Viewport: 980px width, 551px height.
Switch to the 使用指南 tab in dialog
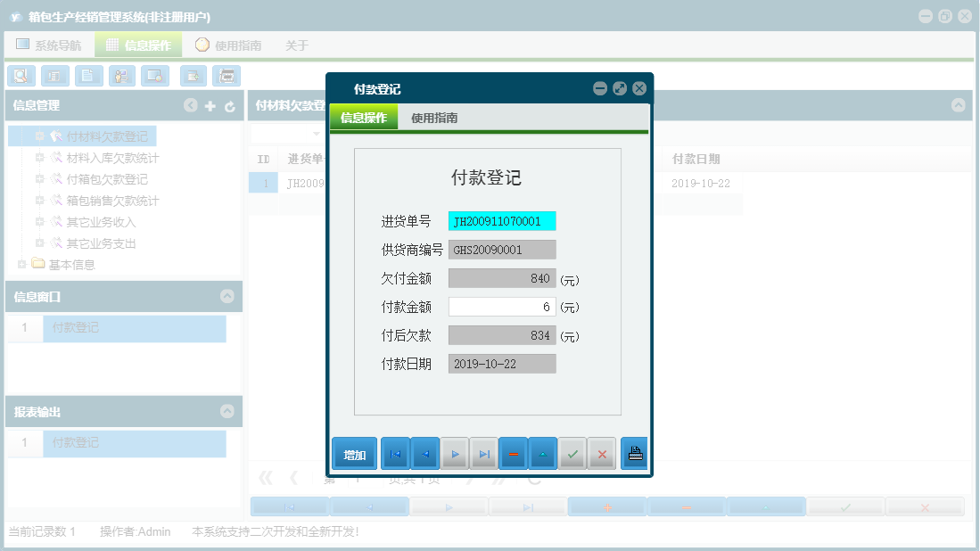point(432,116)
